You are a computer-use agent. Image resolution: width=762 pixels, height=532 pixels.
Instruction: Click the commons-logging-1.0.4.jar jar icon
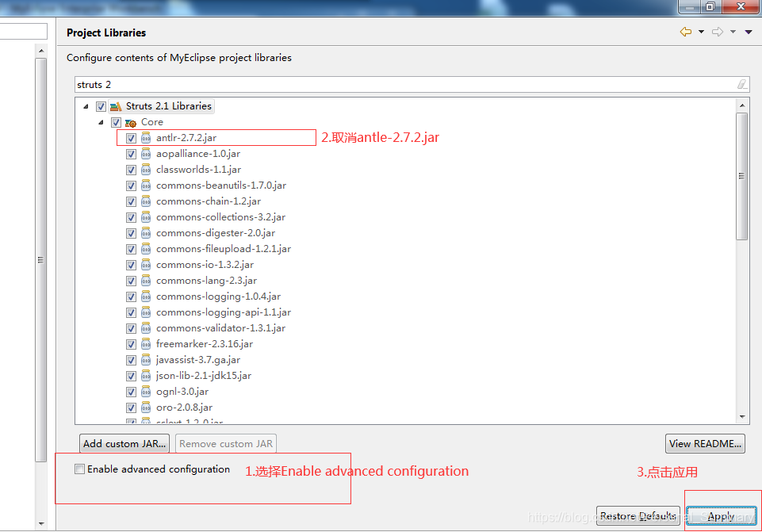click(146, 297)
